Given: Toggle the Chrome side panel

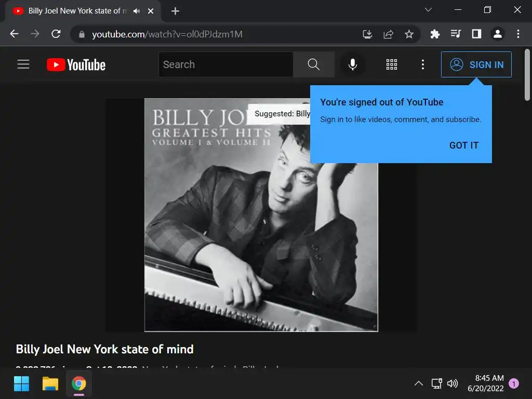Looking at the screenshot, I should (477, 34).
